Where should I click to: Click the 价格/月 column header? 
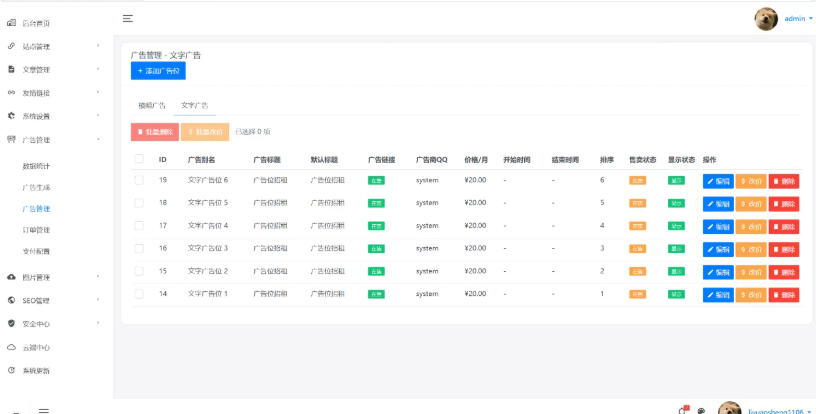[476, 160]
